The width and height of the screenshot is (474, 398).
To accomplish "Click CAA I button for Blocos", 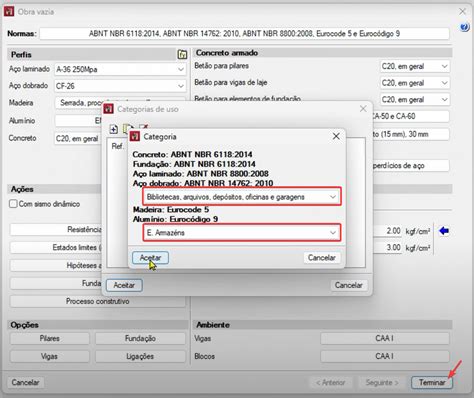I will point(385,356).
